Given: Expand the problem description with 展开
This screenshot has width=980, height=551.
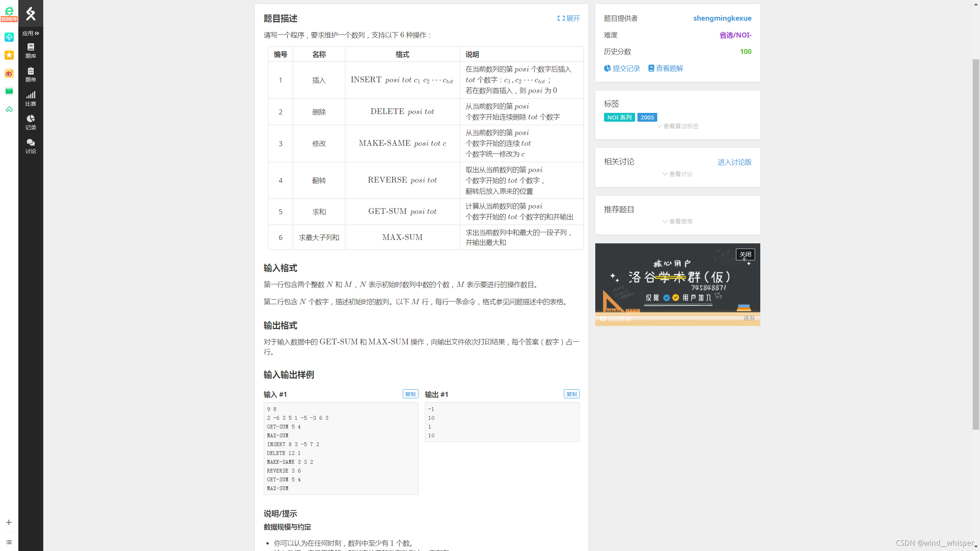Looking at the screenshot, I should click(x=568, y=18).
